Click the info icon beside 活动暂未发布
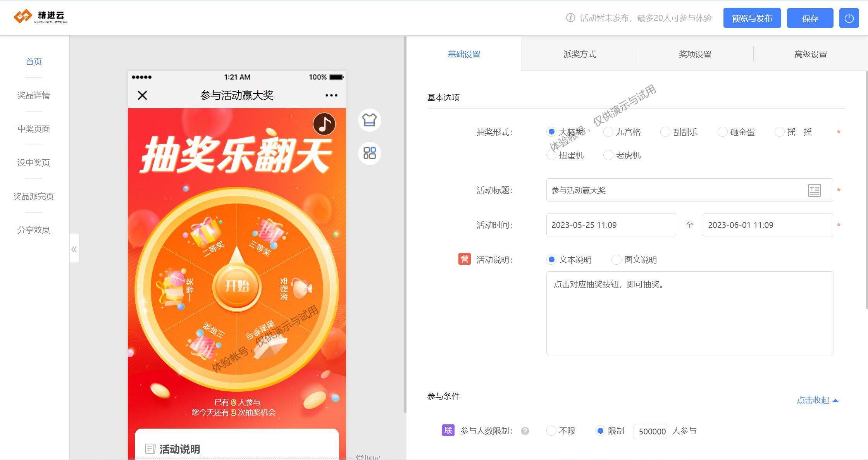The width and height of the screenshot is (868, 460). pos(570,18)
